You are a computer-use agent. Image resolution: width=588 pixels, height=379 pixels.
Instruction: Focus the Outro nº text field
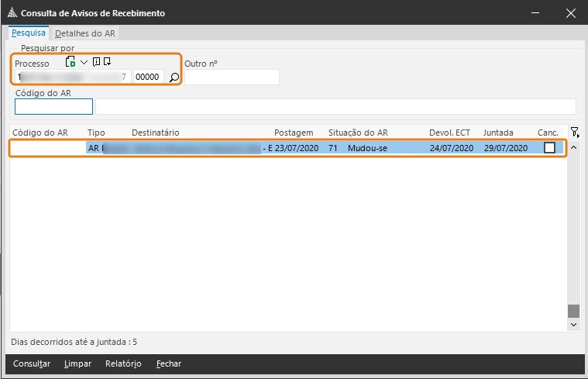(232, 77)
